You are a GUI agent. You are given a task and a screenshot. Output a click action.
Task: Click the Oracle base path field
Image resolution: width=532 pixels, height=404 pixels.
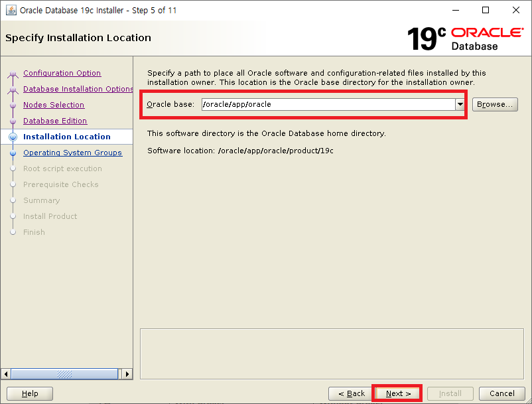[x=328, y=104]
